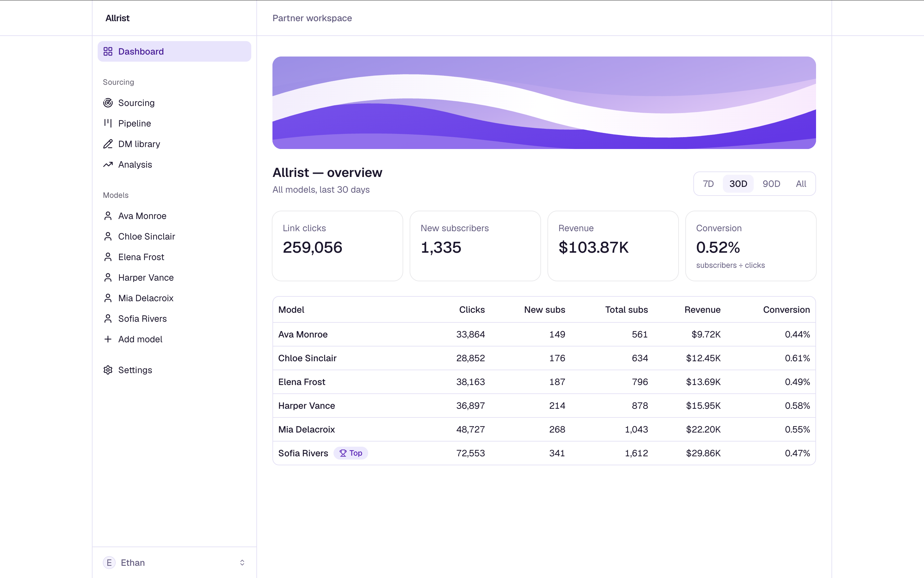The height and width of the screenshot is (578, 924).
Task: Click the Sourcing target icon
Action: [x=108, y=103]
